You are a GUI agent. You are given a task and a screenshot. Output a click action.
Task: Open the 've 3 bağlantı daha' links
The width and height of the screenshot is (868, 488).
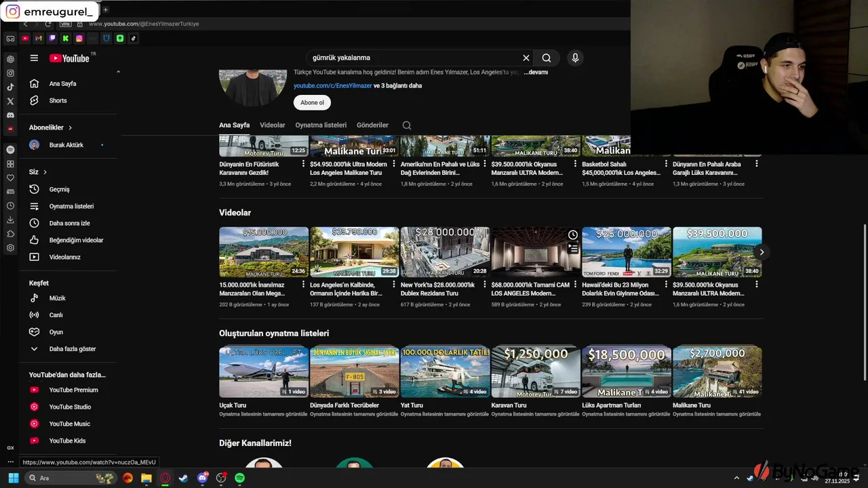(x=397, y=86)
